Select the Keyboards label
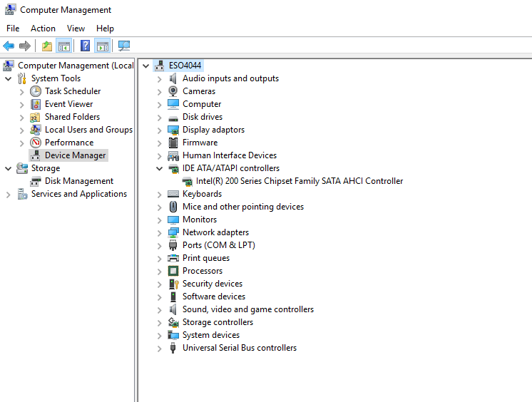This screenshot has height=402, width=532. pos(203,194)
